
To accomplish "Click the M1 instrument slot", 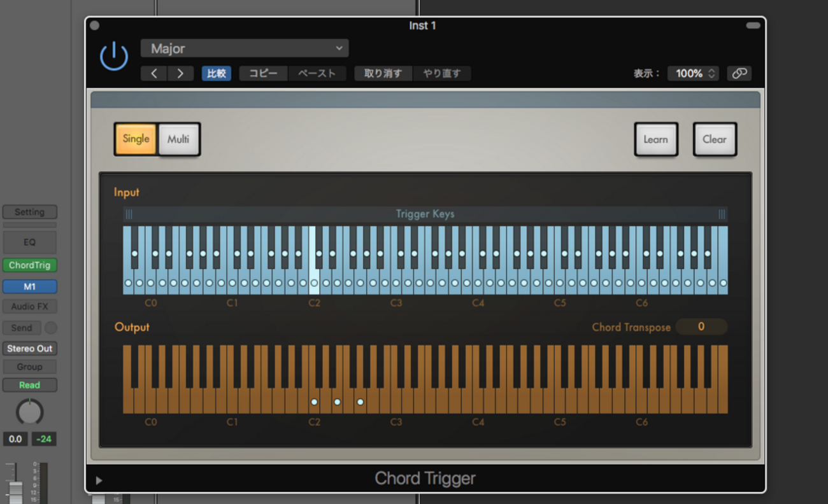I will coord(29,286).
